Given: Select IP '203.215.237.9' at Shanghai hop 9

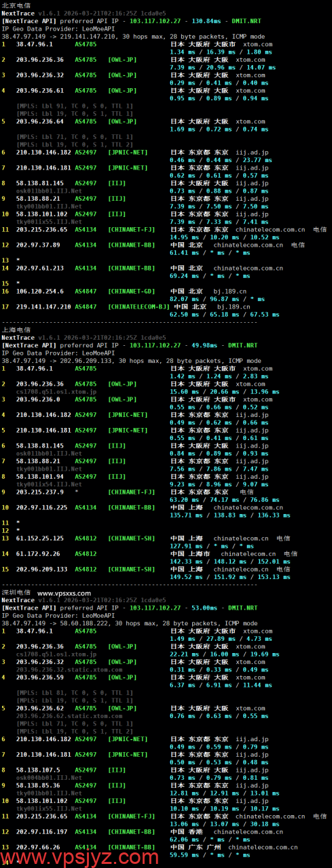Looking at the screenshot, I should coord(39,492).
